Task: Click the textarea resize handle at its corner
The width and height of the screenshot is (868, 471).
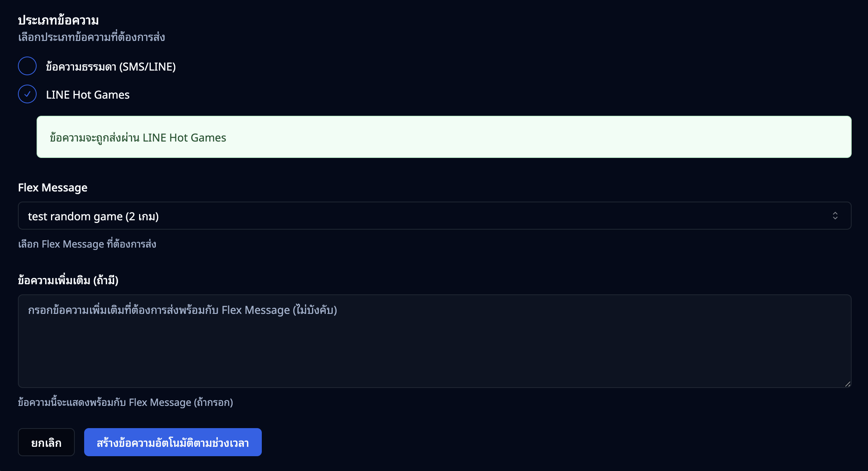Action: tap(847, 384)
